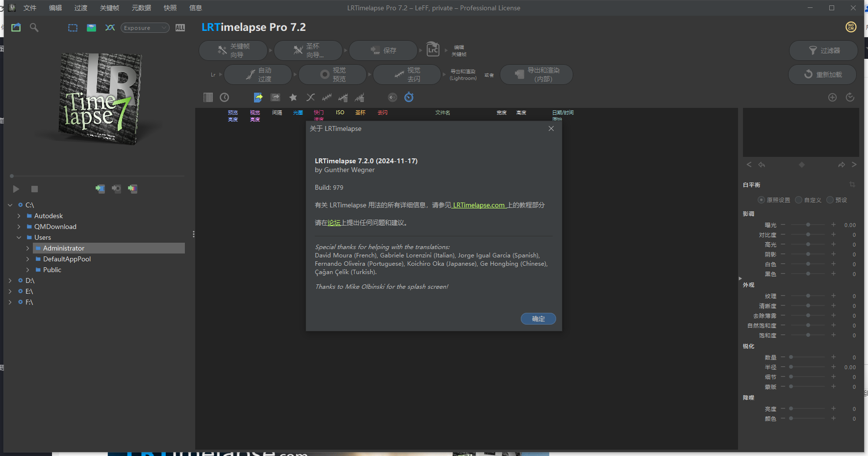This screenshot has height=456, width=868.
Task: Click the crop icon beside 白平衡
Action: tap(852, 184)
